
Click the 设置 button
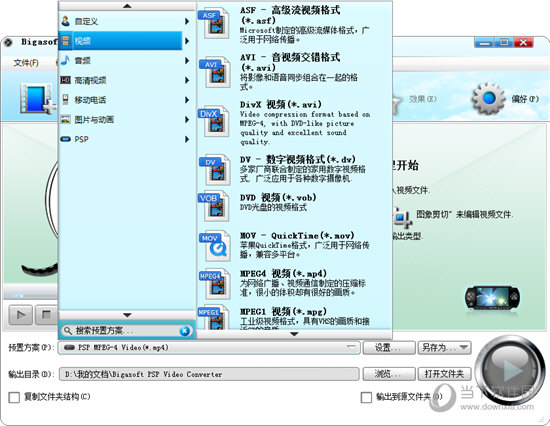point(389,347)
